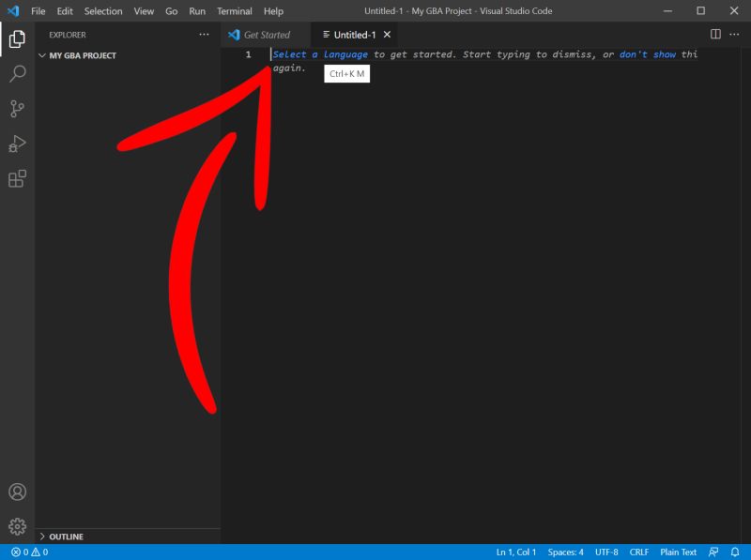This screenshot has height=560, width=751.
Task: Open the Run menu
Action: coord(196,11)
